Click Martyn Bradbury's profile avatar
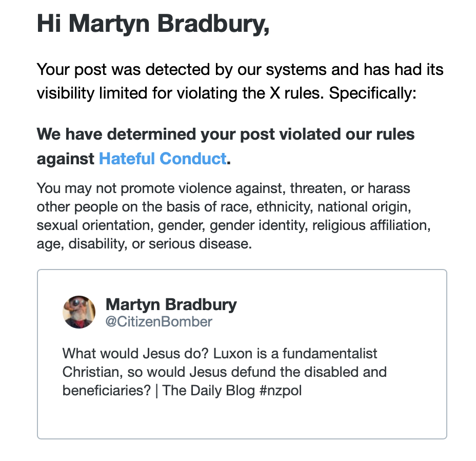 pos(79,312)
